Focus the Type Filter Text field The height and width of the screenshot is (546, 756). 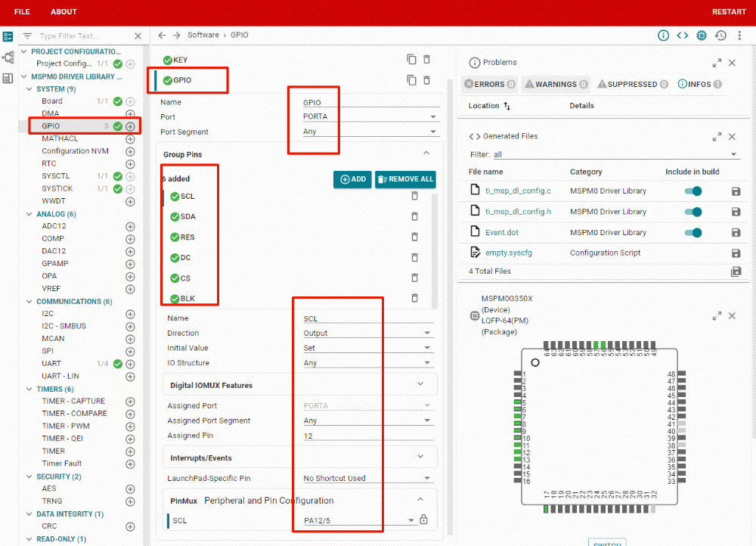(x=83, y=36)
